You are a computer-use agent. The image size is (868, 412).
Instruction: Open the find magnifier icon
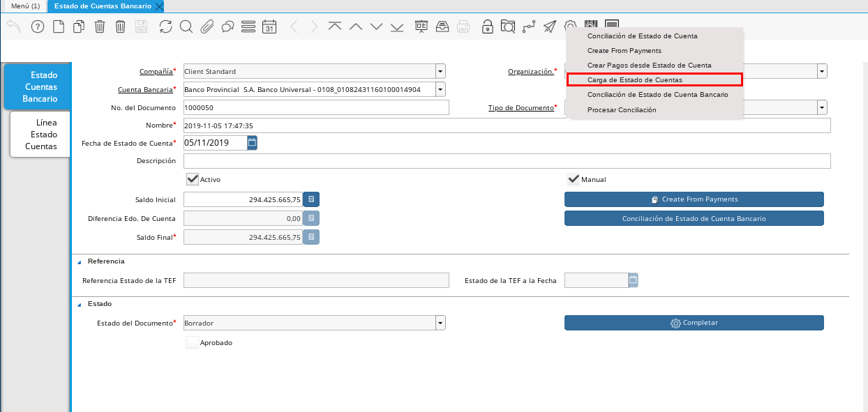pyautogui.click(x=186, y=26)
